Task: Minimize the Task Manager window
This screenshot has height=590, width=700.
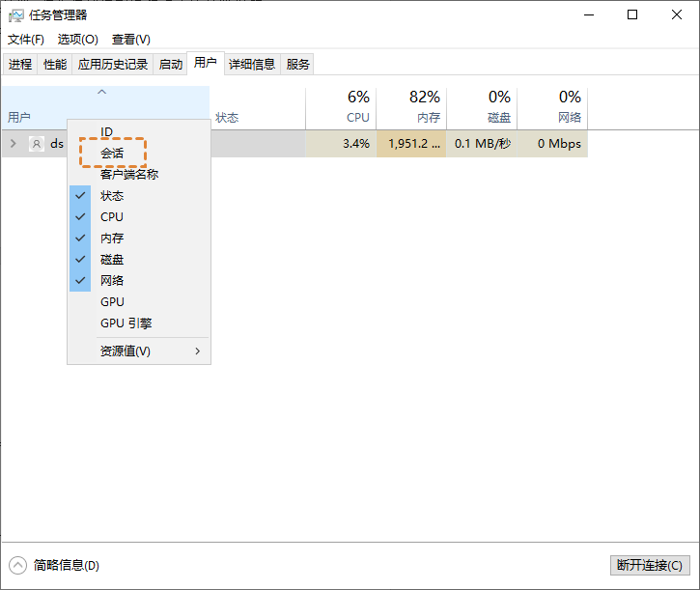Action: pyautogui.click(x=589, y=14)
